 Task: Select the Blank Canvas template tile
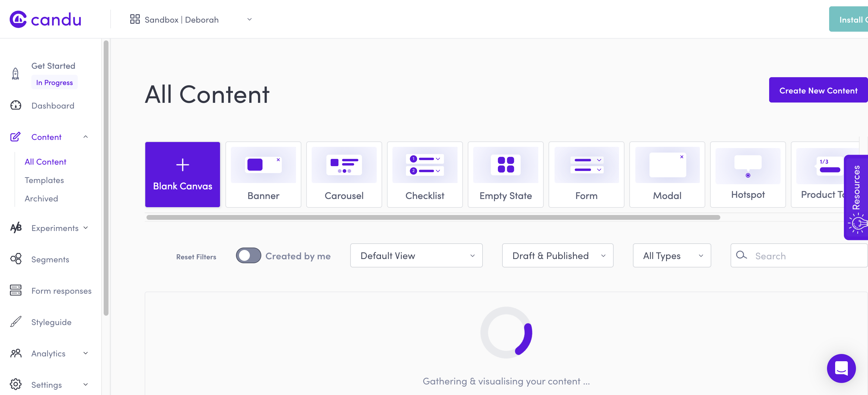pyautogui.click(x=182, y=175)
